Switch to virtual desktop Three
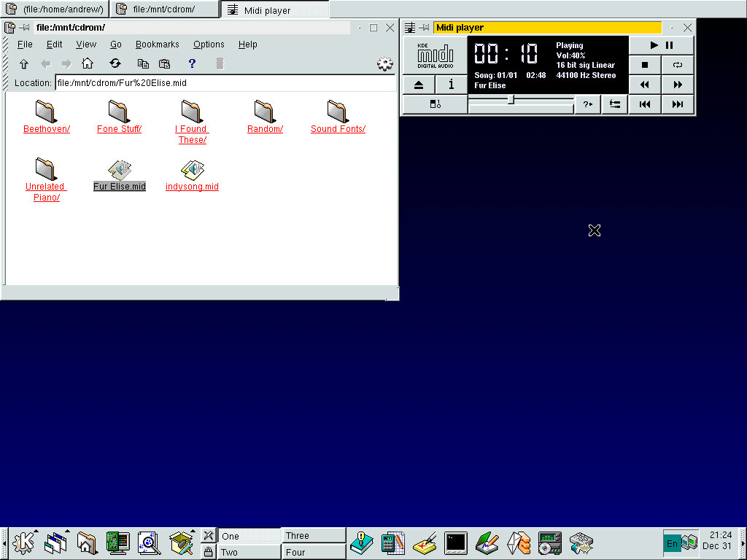The width and height of the screenshot is (747, 560). (314, 535)
